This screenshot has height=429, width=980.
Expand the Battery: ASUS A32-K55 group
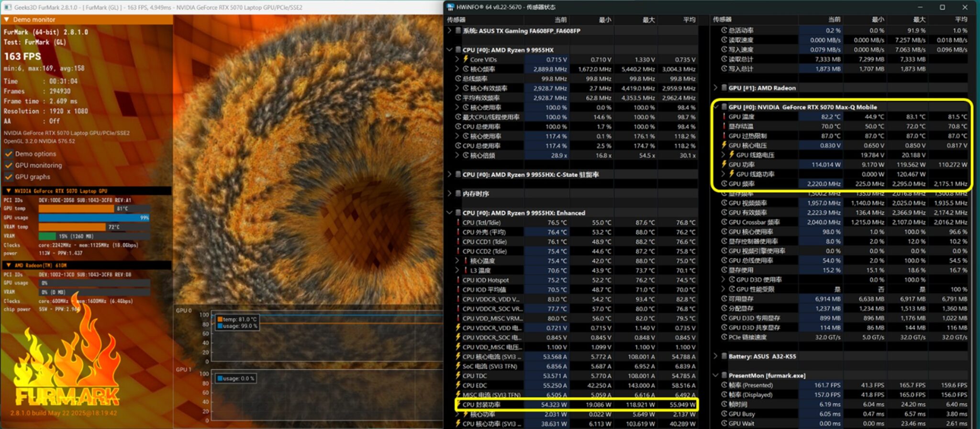[x=715, y=356]
